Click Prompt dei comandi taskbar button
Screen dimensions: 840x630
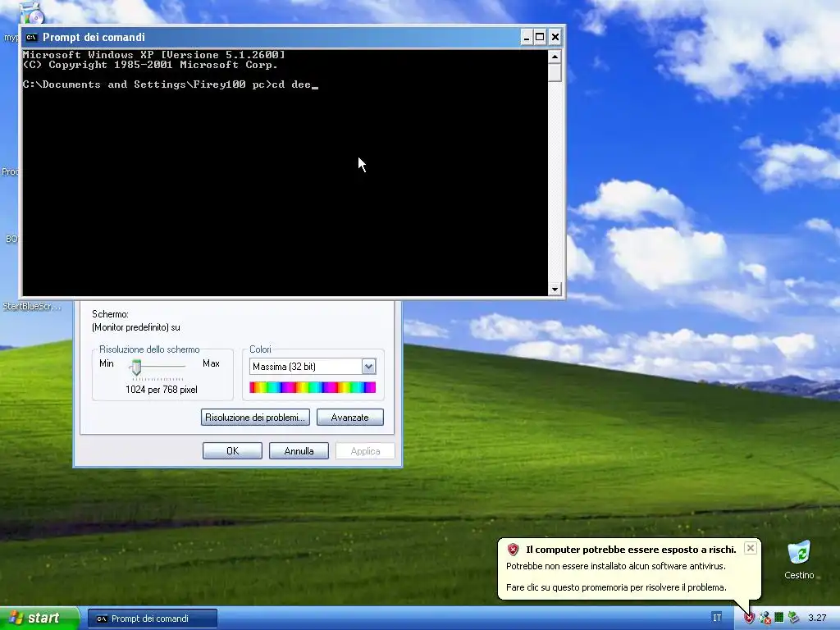point(153,619)
